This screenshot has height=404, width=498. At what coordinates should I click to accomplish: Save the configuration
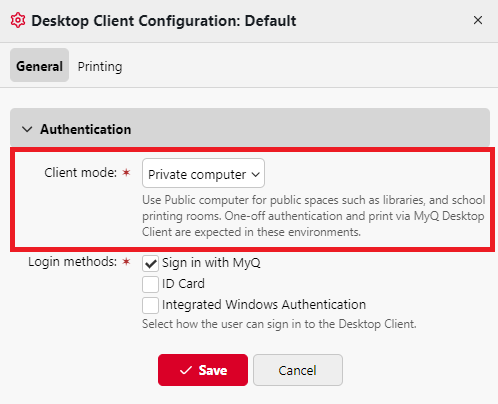coord(203,370)
